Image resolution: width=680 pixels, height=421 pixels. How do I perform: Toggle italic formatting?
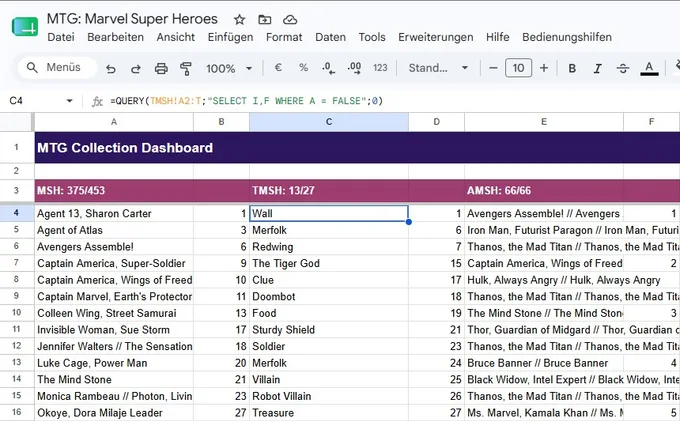pyautogui.click(x=597, y=68)
